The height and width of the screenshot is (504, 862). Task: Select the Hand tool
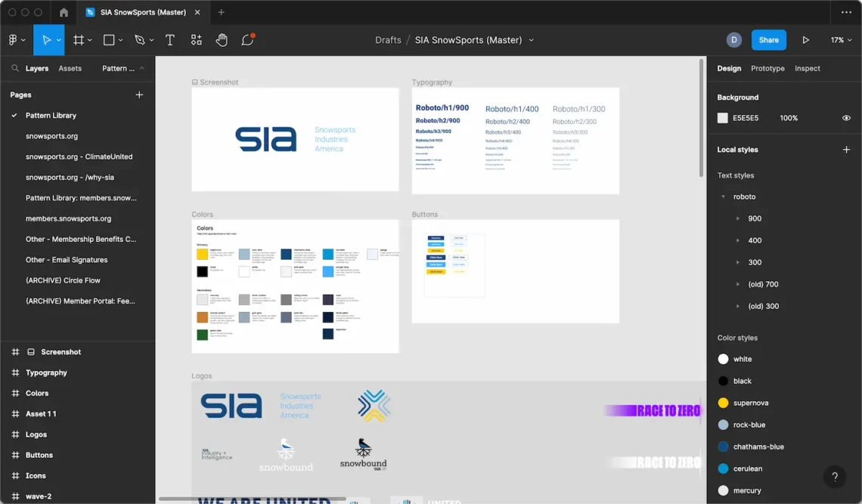point(222,39)
